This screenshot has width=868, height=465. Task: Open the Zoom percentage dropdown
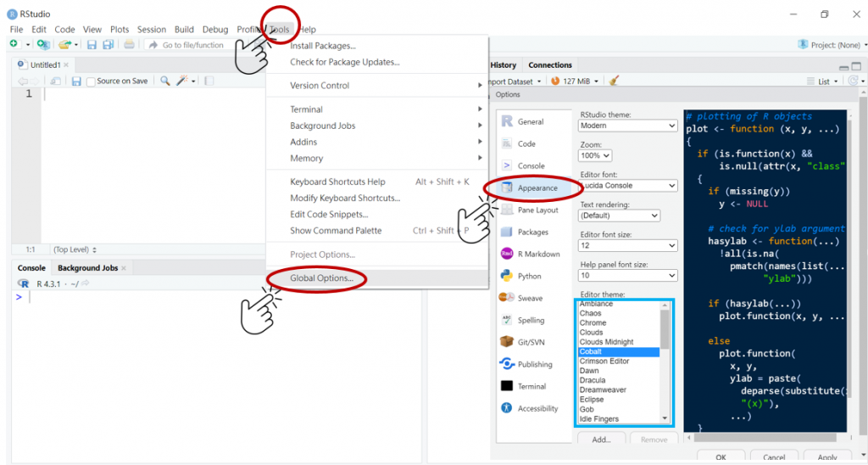595,156
